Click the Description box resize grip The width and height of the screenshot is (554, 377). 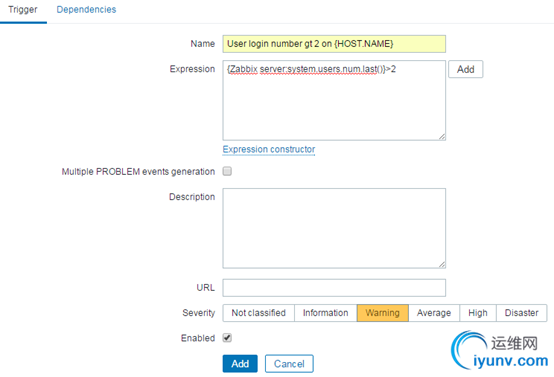click(442, 265)
